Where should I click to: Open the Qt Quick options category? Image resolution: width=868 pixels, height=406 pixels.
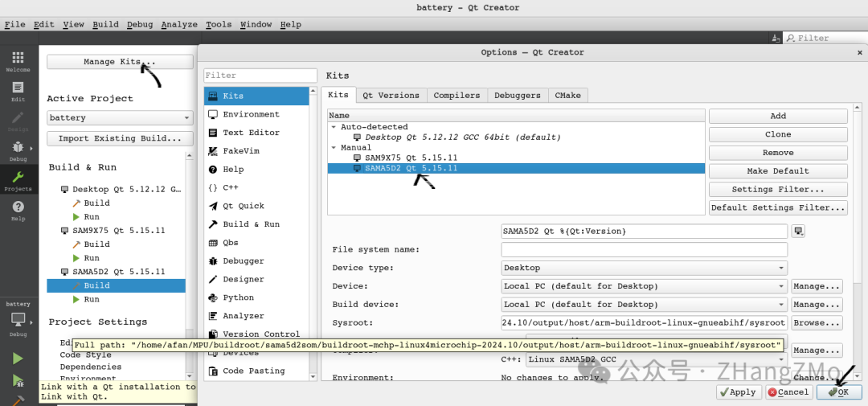pyautogui.click(x=256, y=206)
